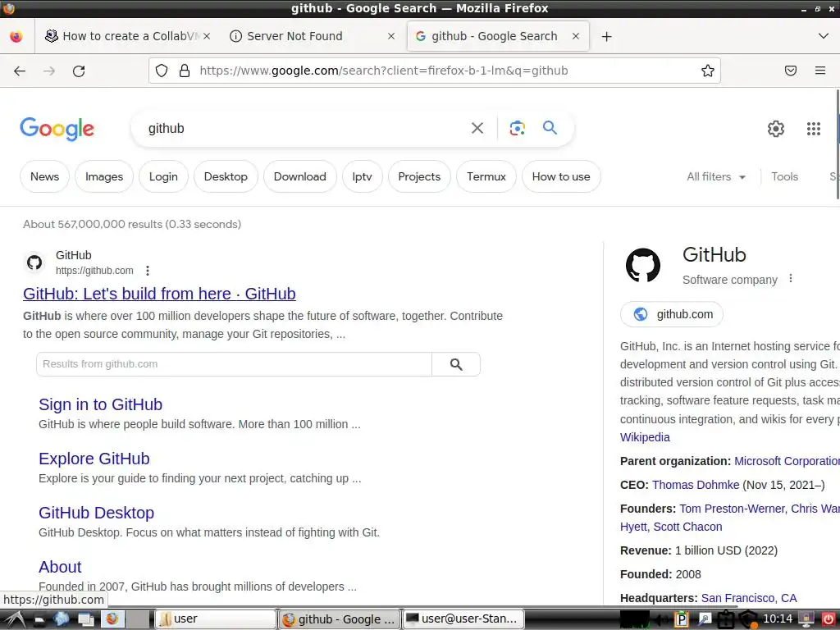
Task: Open the taskbar file manager icon
Action: pos(39,620)
